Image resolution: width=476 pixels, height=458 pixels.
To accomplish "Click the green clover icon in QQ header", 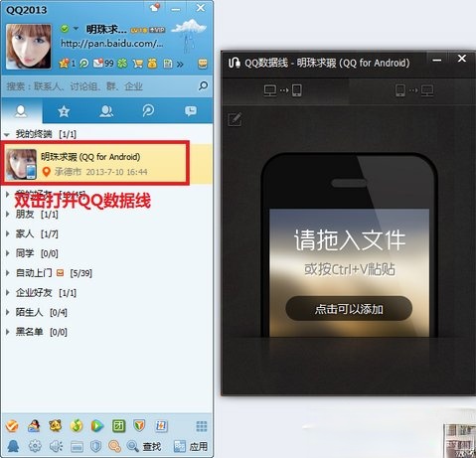I will click(122, 63).
